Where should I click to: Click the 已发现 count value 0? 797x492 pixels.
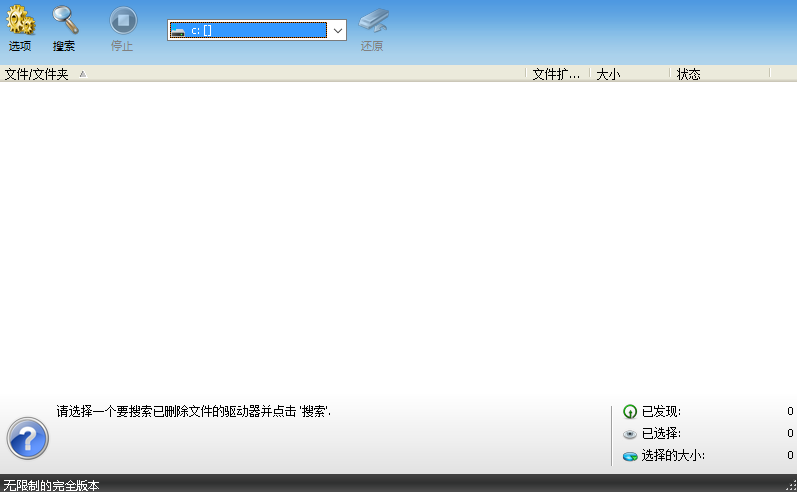[x=790, y=411]
